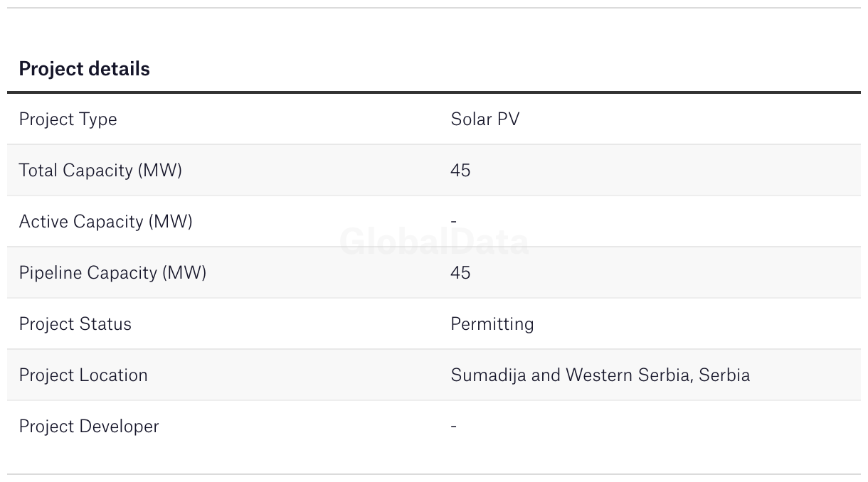Select the Active Capacity (MW) label
This screenshot has width=868, height=482.
pyautogui.click(x=106, y=222)
